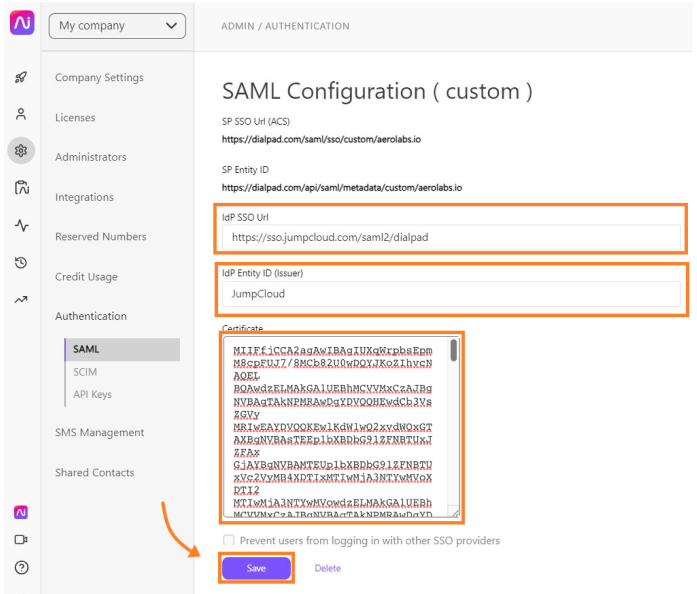Open the history clock icon in sidebar
Viewport: 697px width, 594px height.
(x=21, y=263)
